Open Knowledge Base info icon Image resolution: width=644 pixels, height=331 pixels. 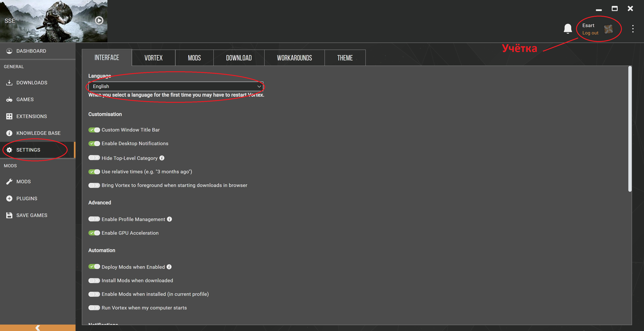point(9,133)
